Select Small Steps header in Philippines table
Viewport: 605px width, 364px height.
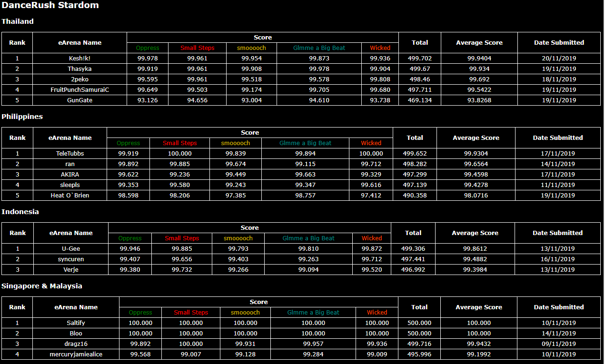pyautogui.click(x=179, y=143)
